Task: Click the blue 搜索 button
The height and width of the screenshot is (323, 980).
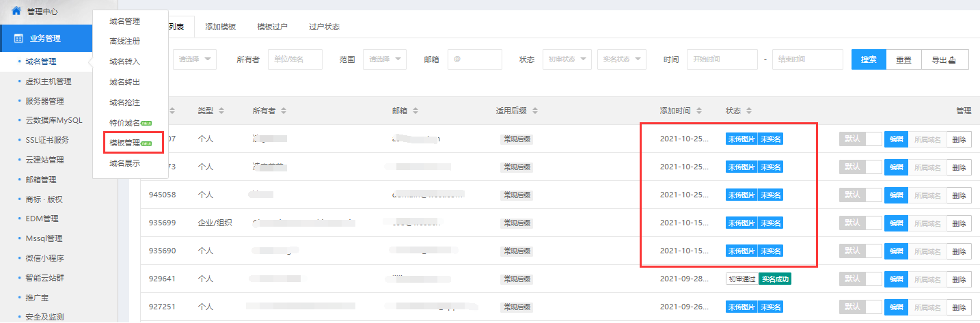Action: tap(869, 59)
